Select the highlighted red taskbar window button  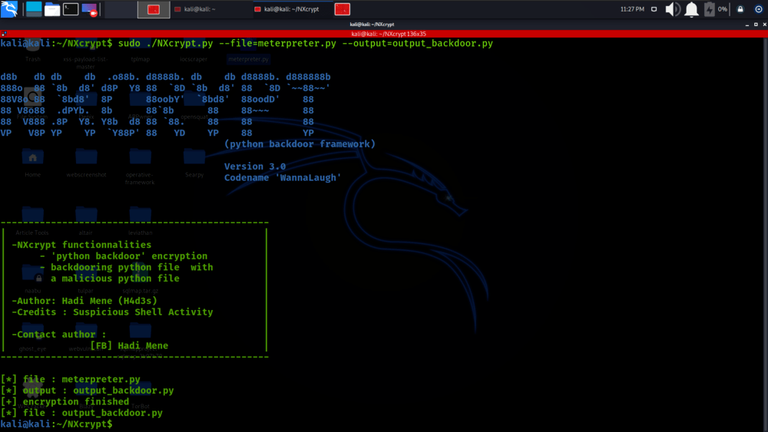(x=153, y=9)
